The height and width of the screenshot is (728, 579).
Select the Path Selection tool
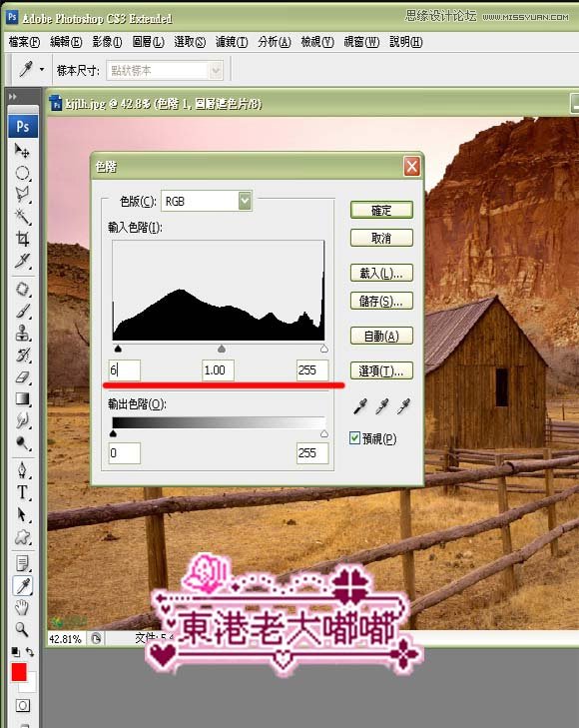tap(22, 515)
